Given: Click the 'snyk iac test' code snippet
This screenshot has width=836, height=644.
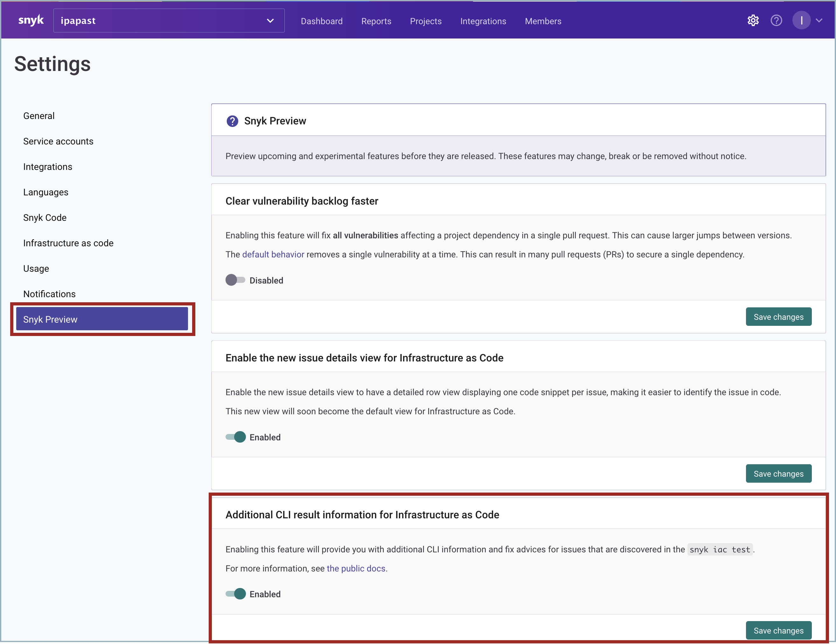Looking at the screenshot, I should point(719,549).
